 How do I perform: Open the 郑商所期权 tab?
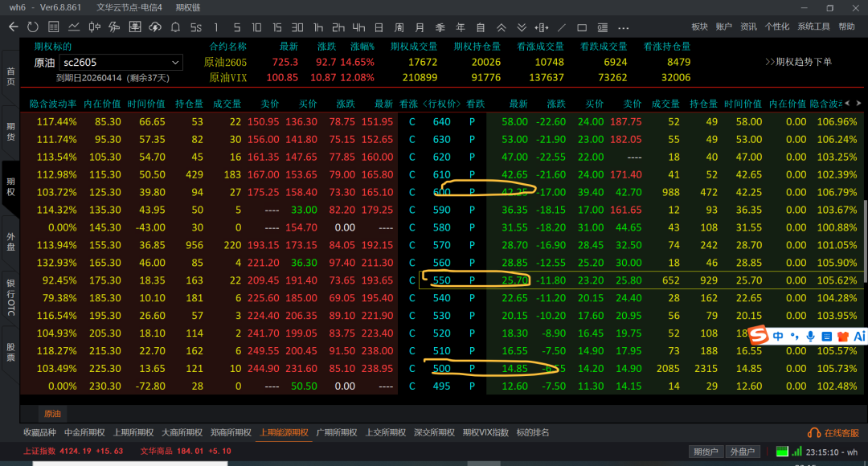(x=231, y=432)
